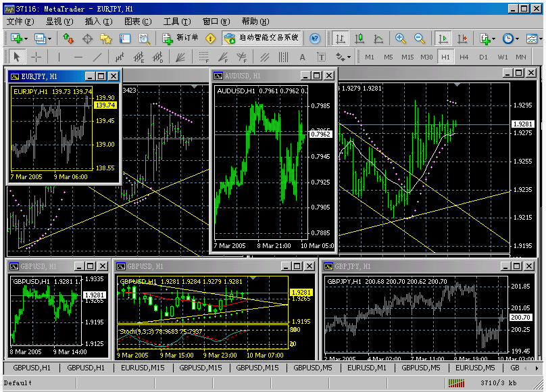
Task: Expand the Periods clock dropdown arrow
Action: click(x=517, y=39)
